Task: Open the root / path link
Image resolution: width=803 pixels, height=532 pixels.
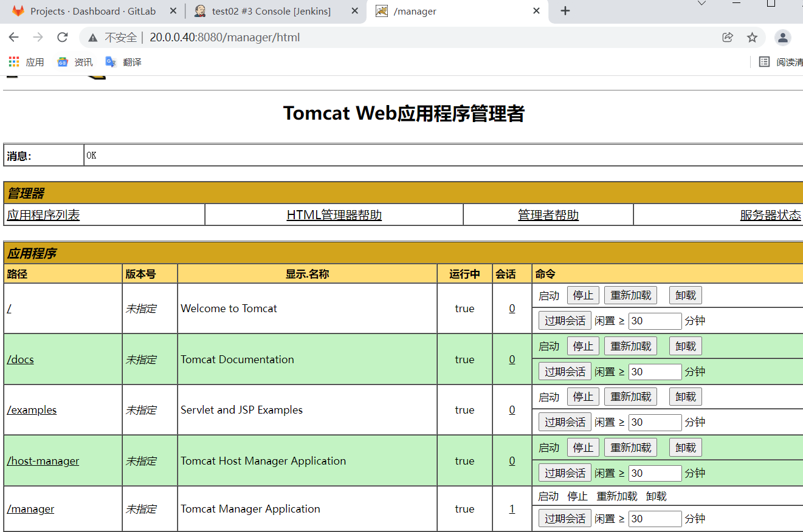Action: [x=9, y=309]
